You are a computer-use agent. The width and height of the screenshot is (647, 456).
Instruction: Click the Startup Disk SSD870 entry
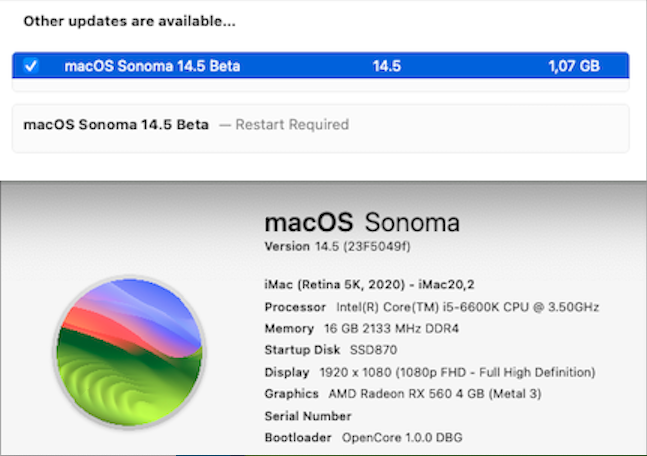click(x=331, y=350)
